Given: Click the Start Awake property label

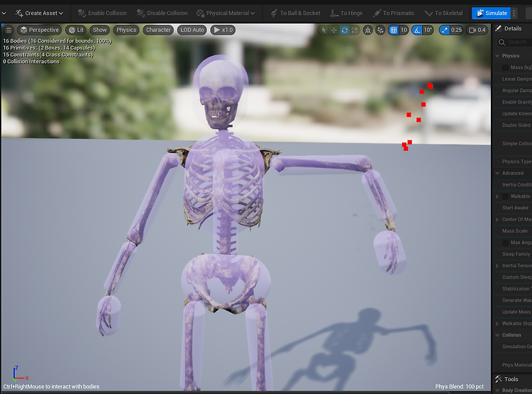Looking at the screenshot, I should 516,208.
